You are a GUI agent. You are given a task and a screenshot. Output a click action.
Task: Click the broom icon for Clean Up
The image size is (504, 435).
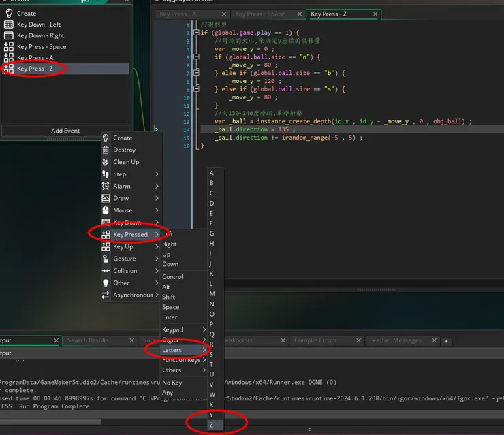point(106,162)
